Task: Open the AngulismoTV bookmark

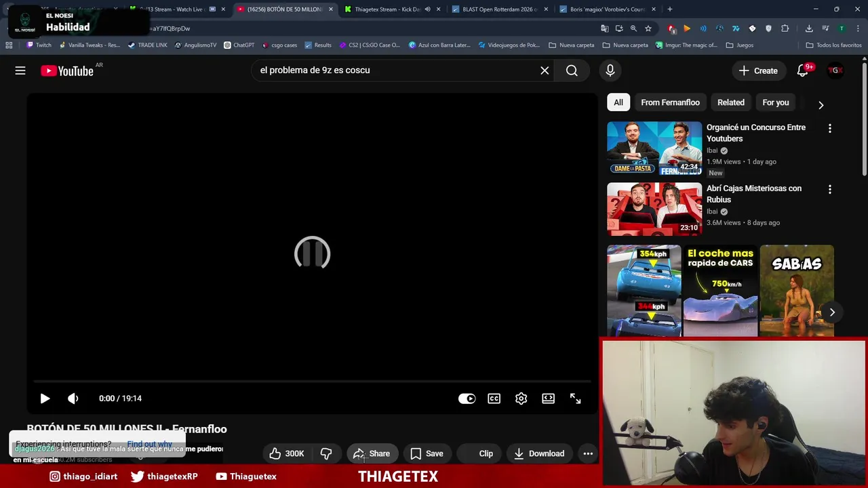Action: (x=195, y=45)
